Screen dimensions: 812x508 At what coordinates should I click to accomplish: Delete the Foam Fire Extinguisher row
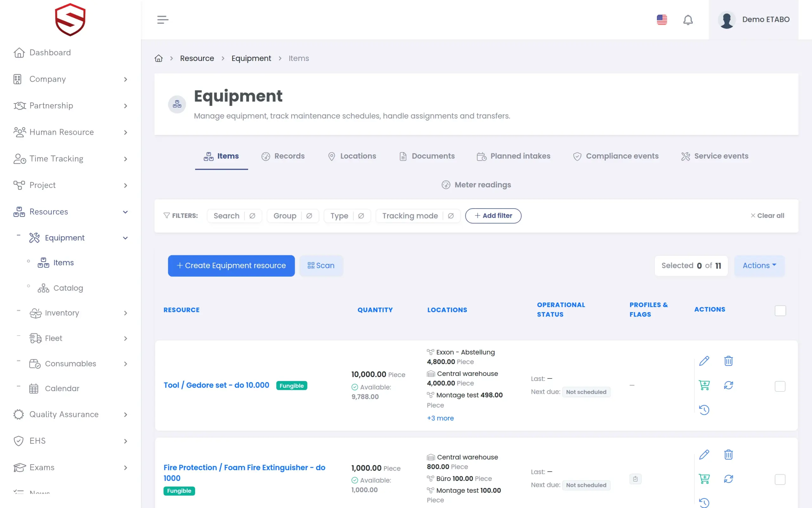click(728, 455)
